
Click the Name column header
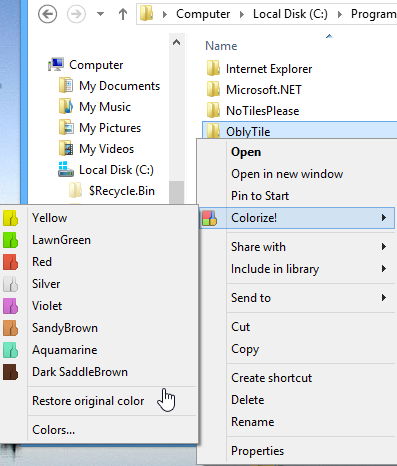click(221, 46)
